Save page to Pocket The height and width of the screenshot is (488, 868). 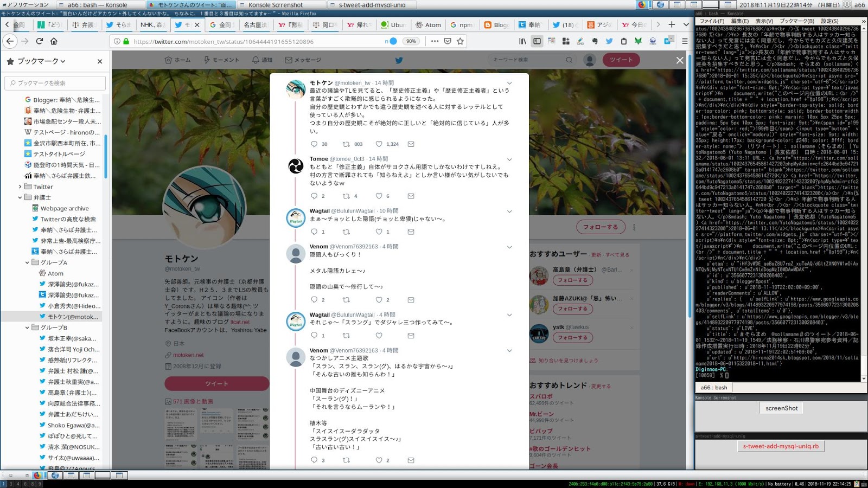[448, 41]
